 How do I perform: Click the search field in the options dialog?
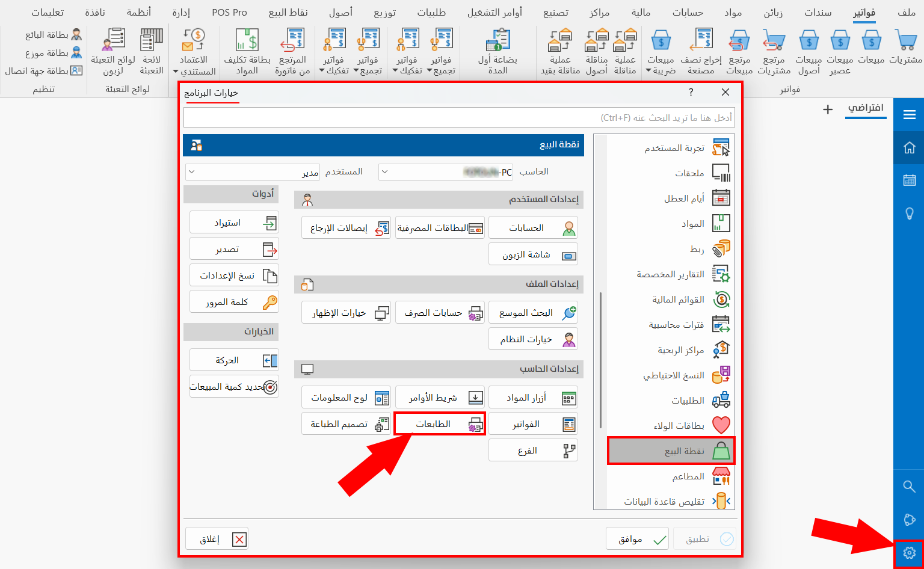click(x=459, y=117)
